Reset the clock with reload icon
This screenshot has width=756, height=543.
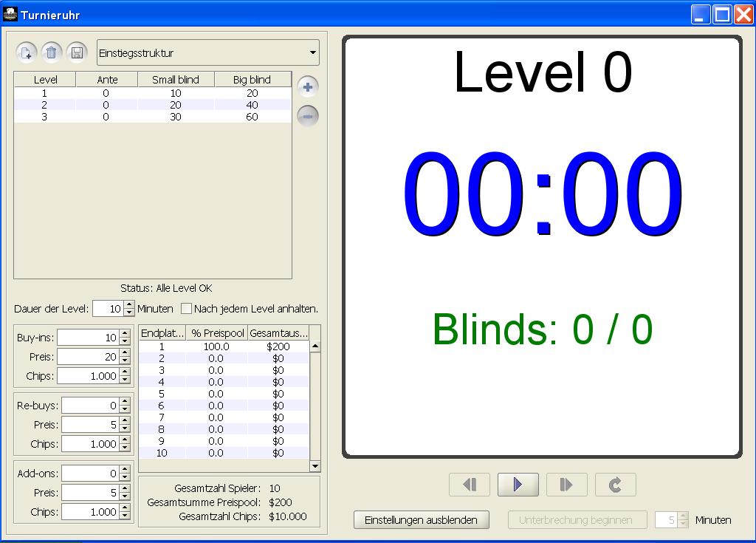coord(615,485)
